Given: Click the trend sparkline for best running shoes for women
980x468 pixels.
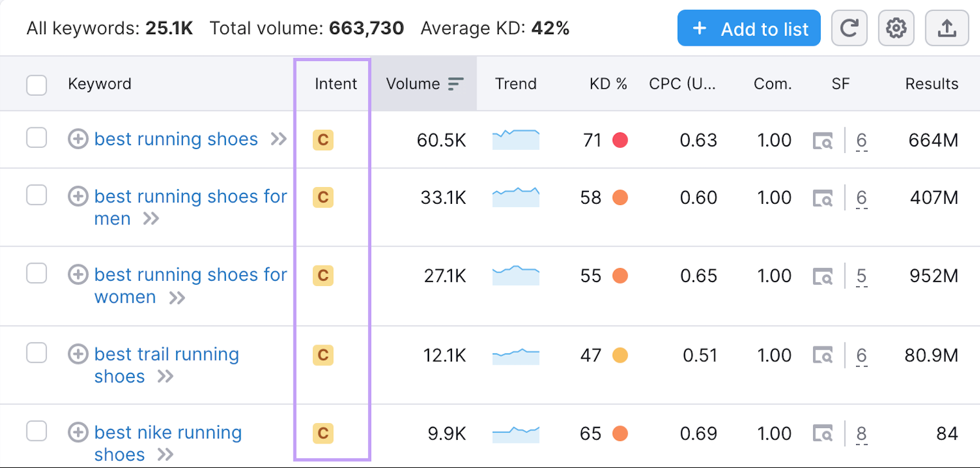Looking at the screenshot, I should 516,276.
